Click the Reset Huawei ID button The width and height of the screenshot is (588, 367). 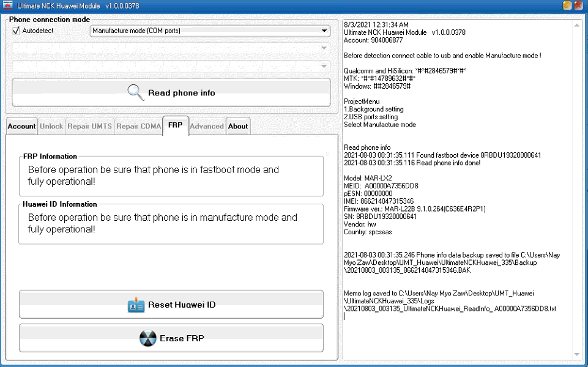tap(171, 305)
